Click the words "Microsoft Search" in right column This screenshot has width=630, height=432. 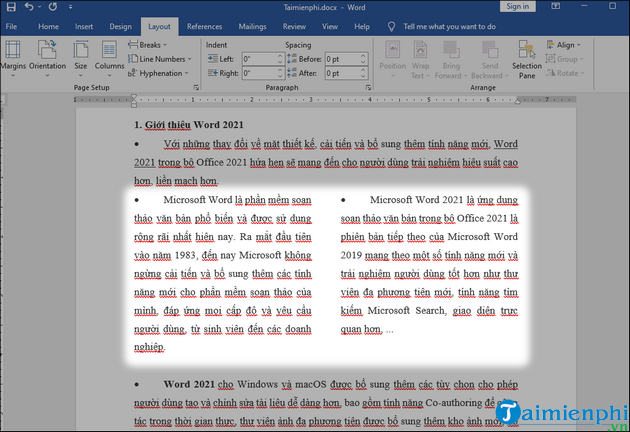click(407, 311)
